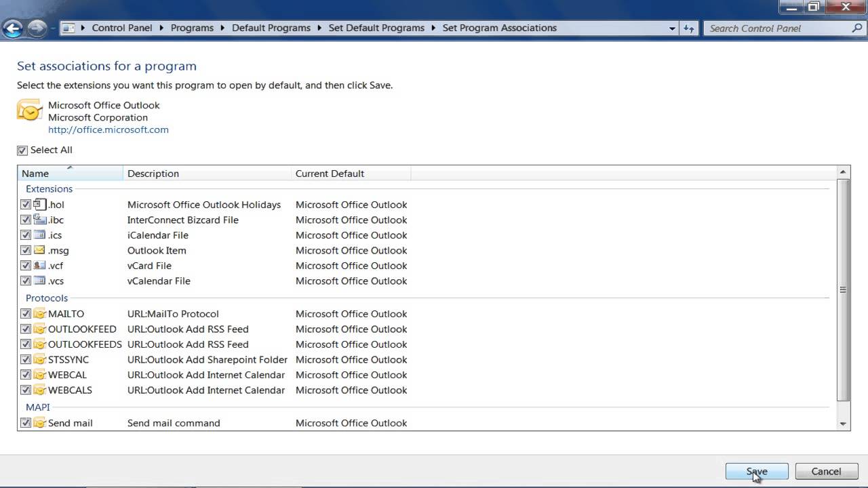Screen dimensions: 868x488
Task: Click the list scrollbar thumb
Action: click(844, 290)
